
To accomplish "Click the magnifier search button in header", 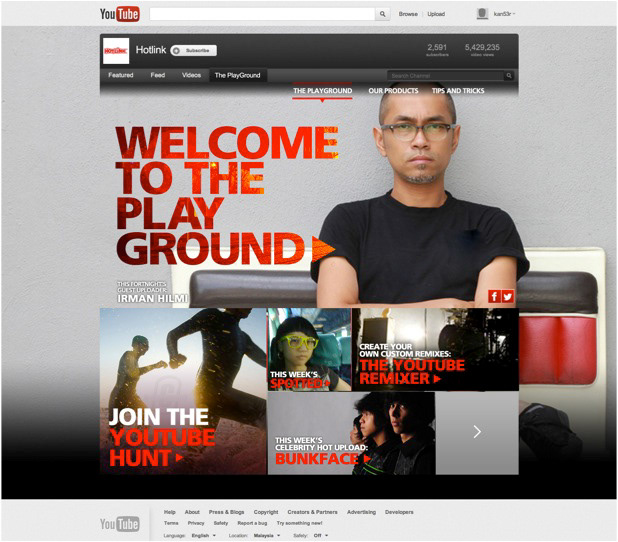I will click(x=382, y=14).
